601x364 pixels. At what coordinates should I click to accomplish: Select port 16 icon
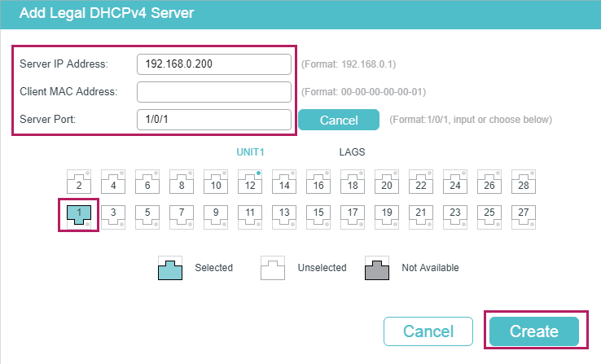318,182
